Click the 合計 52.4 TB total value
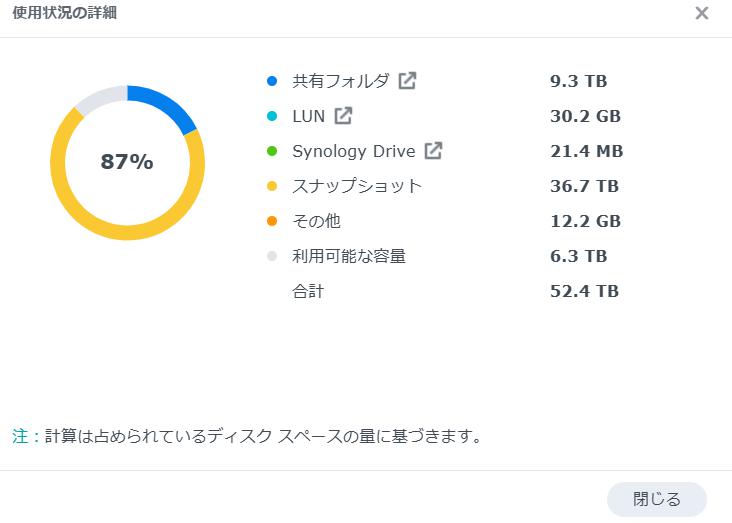 (x=584, y=291)
